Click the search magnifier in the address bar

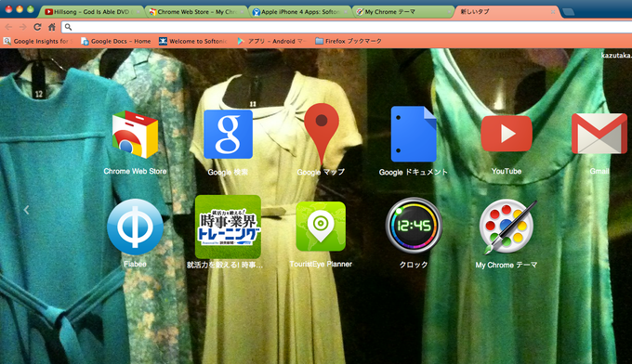69,27
